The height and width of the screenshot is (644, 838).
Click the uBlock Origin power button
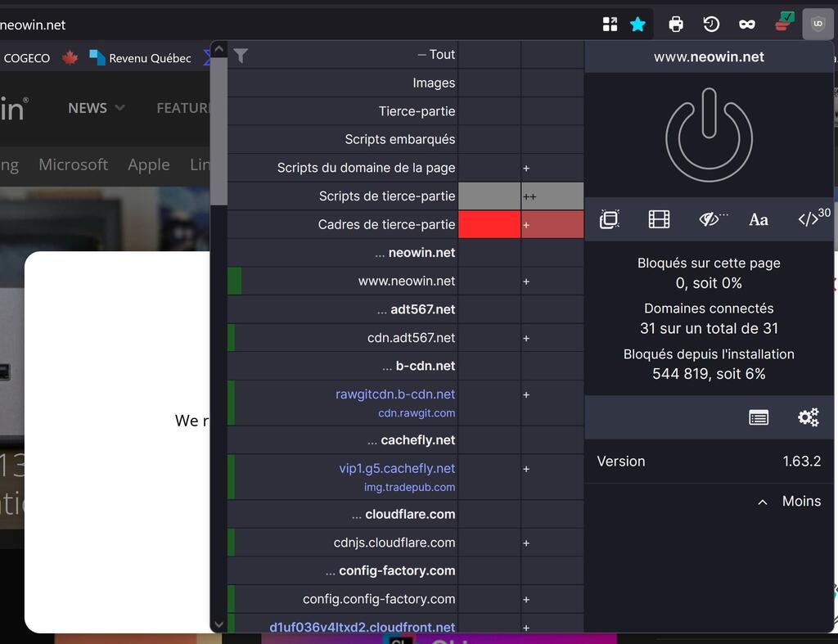pyautogui.click(x=709, y=135)
